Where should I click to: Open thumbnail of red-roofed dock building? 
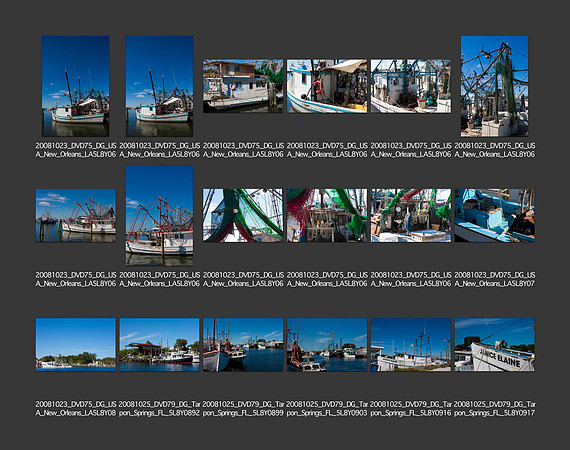159,345
